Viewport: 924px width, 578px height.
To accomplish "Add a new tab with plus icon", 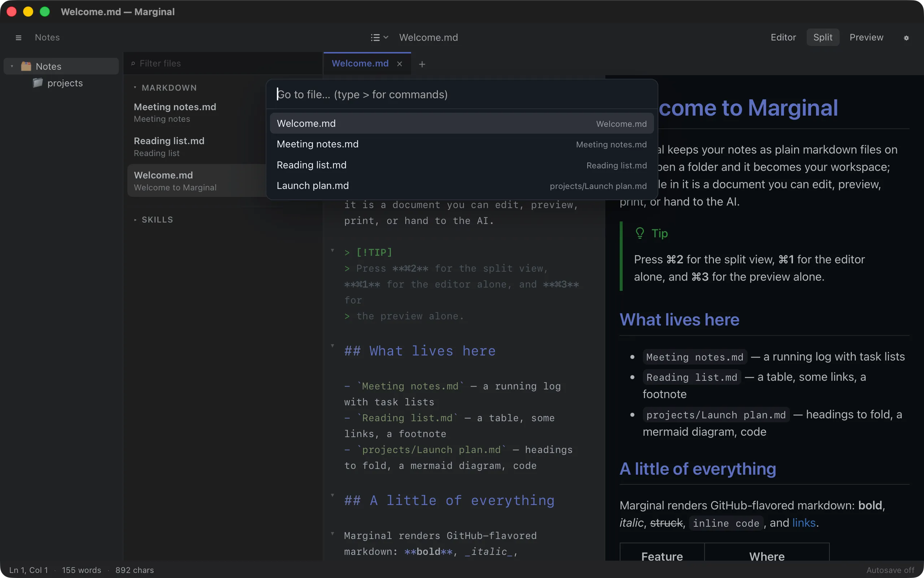I will tap(422, 64).
